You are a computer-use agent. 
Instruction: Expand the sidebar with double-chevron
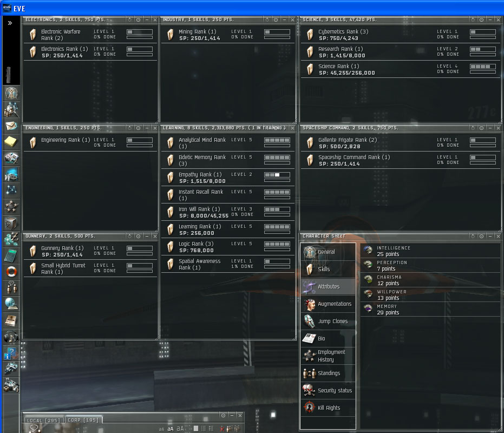pos(10,23)
